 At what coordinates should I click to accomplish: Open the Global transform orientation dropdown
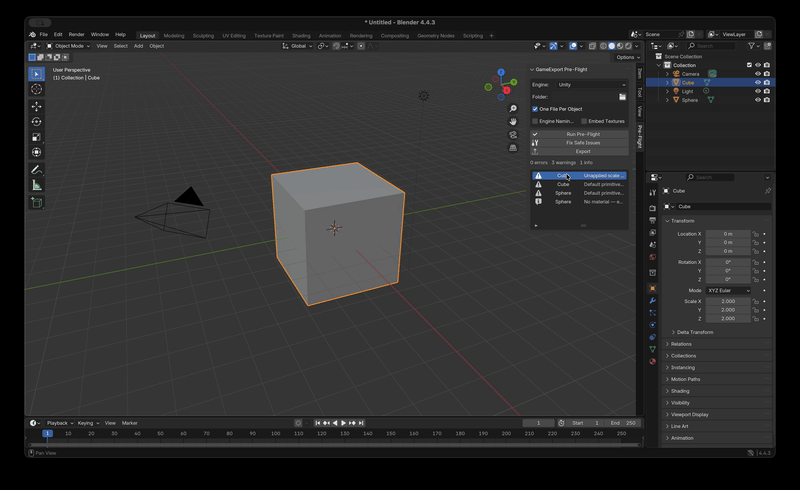297,46
